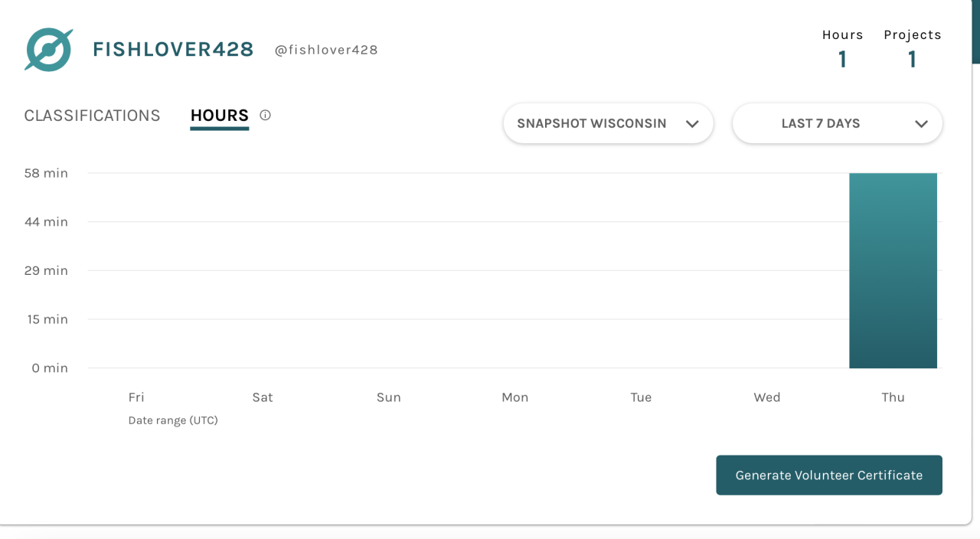
Task: Click the Fri label on the x-axis
Action: pos(136,397)
